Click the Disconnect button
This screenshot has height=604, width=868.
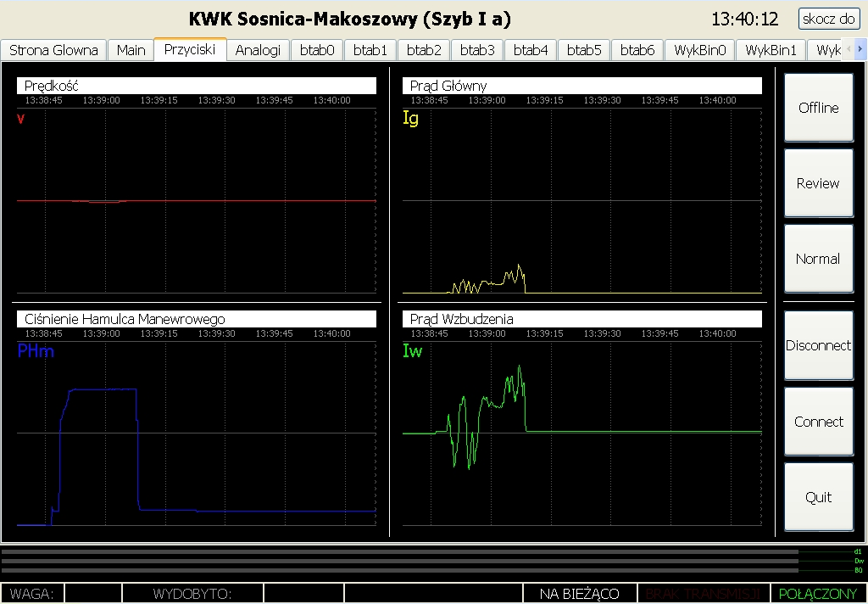[819, 345]
